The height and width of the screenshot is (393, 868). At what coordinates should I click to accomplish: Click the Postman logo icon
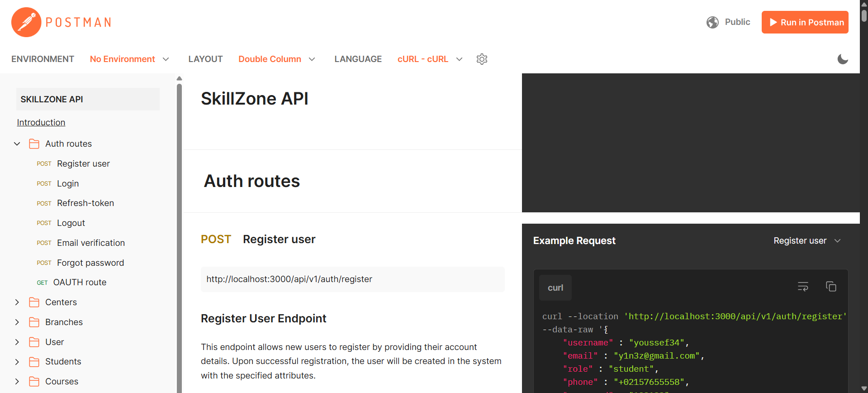26,22
